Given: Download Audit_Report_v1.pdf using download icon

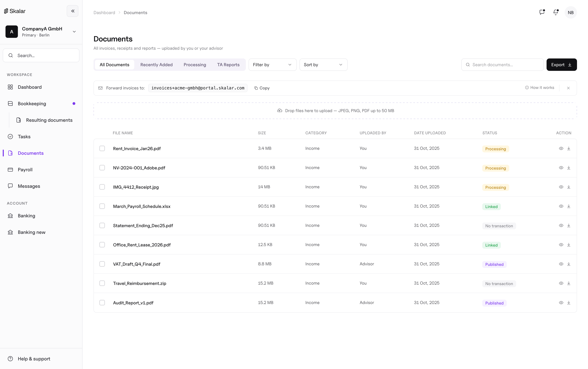Looking at the screenshot, I should (568, 303).
